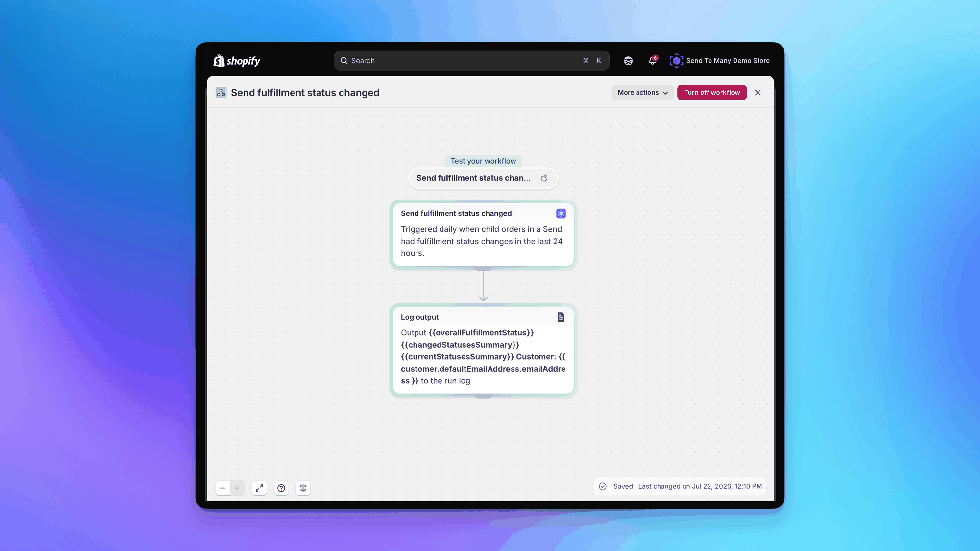
Task: Zoom out the canvas with the minus button
Action: coord(222,488)
